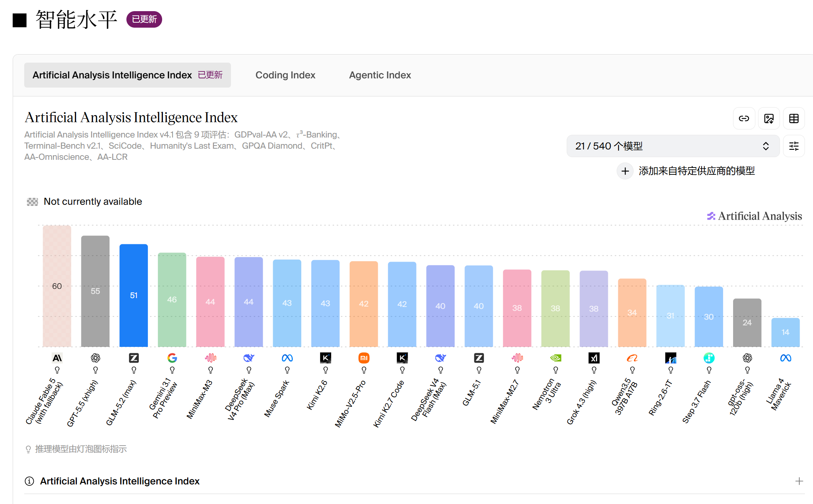Click the DeepSeek logo under DeepSeek V4 Flash (Max)

click(441, 358)
